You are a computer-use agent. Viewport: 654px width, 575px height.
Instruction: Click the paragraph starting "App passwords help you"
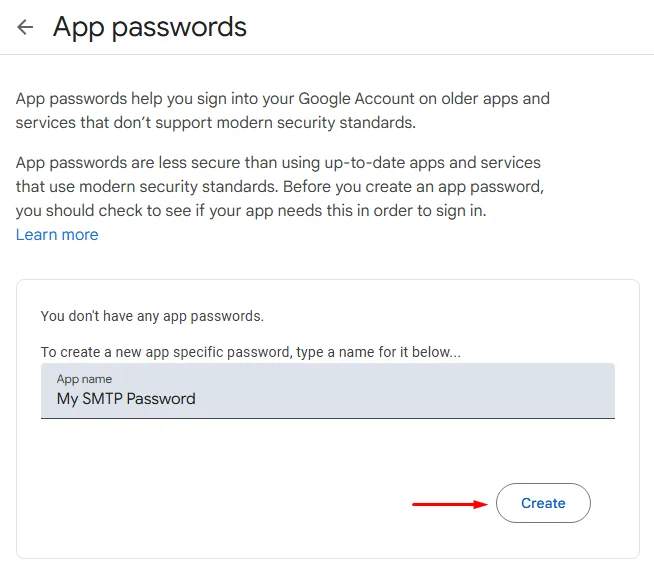[x=282, y=111]
